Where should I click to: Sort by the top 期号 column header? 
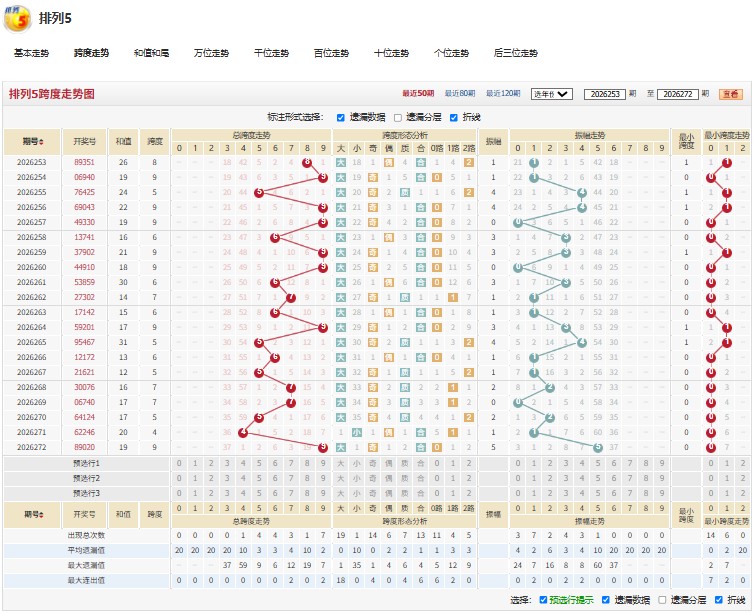pos(32,142)
